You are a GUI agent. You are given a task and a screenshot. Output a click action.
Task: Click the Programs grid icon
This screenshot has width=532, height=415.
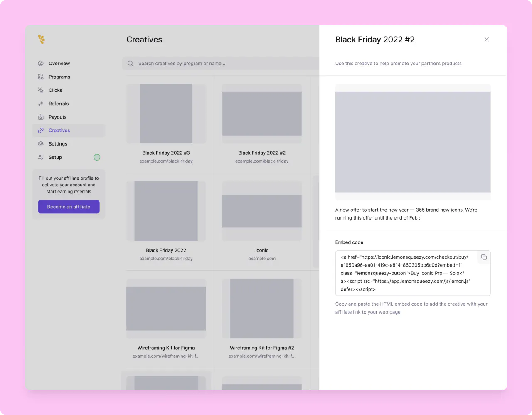(x=41, y=77)
